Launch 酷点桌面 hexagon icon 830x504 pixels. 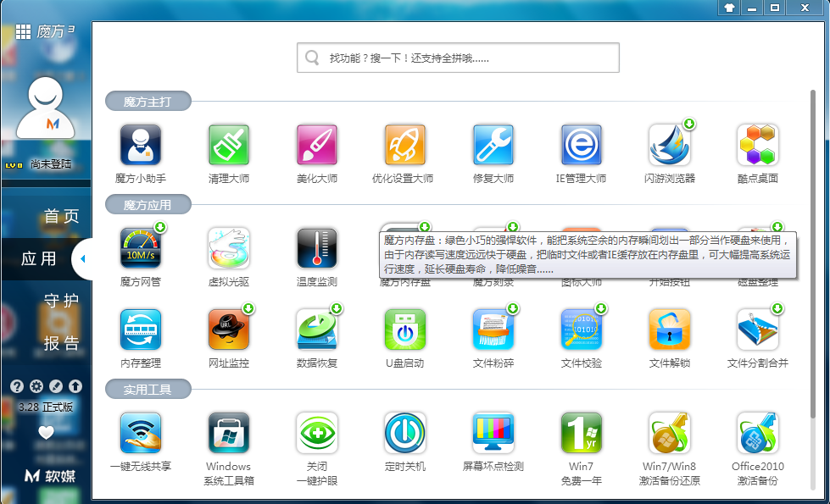coord(757,145)
